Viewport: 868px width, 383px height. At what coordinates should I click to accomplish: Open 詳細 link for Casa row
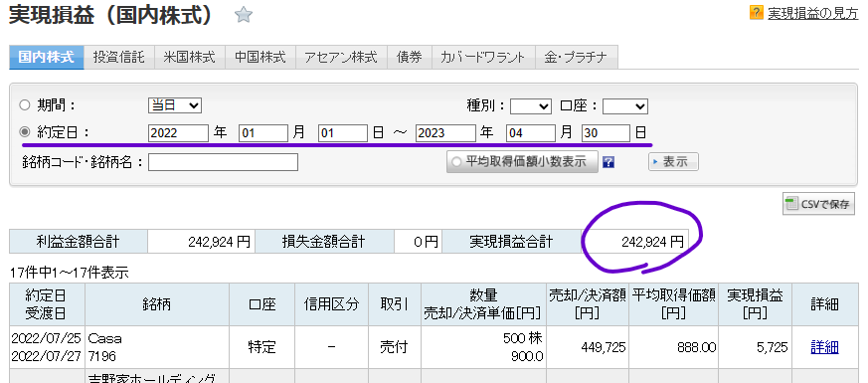[x=825, y=347]
